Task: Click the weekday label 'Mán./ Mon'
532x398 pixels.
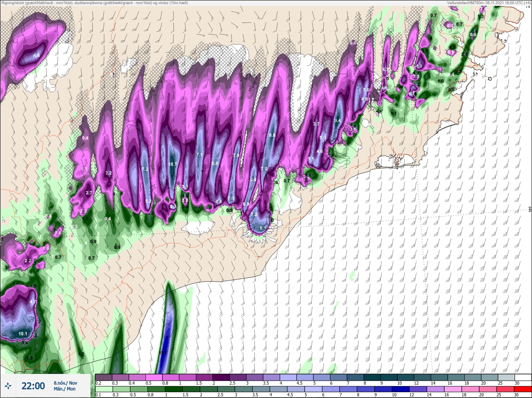Action: 64,389
